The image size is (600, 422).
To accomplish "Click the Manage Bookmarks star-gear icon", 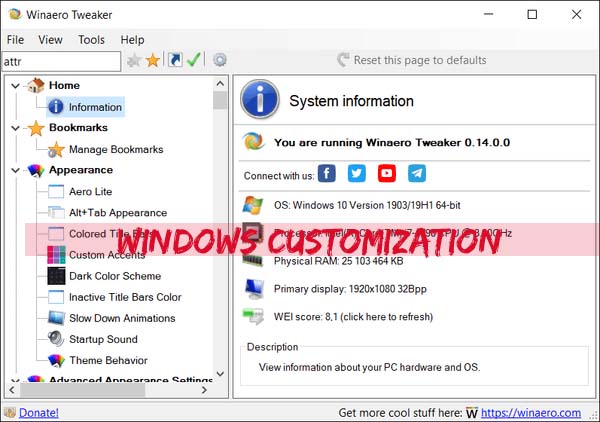I will coord(56,150).
